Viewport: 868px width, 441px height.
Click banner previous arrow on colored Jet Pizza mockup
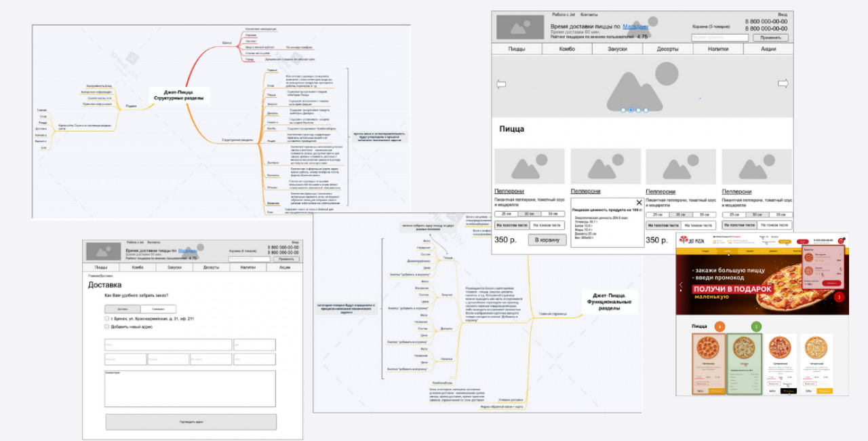click(x=681, y=286)
